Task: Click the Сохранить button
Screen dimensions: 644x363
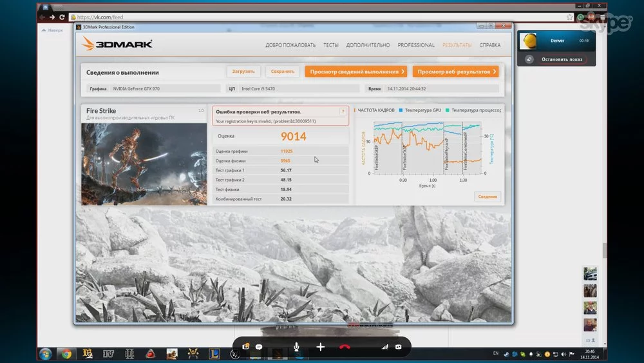Action: (x=283, y=72)
